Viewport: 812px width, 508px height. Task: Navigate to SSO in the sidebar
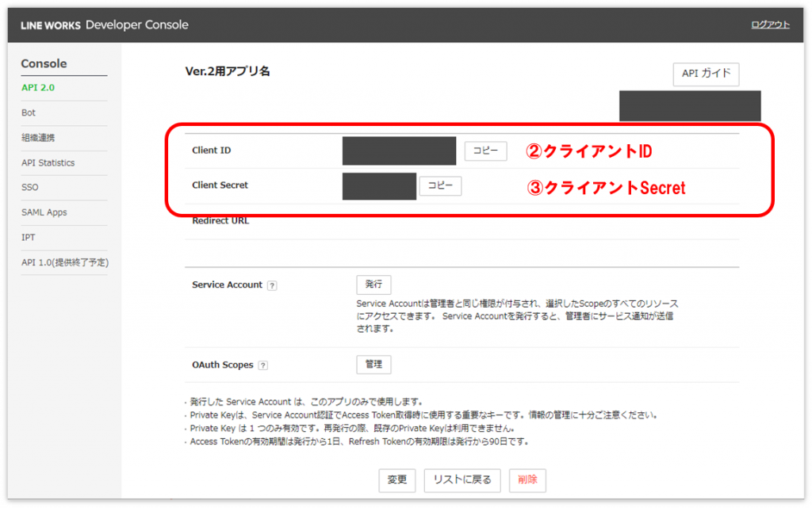pos(30,187)
